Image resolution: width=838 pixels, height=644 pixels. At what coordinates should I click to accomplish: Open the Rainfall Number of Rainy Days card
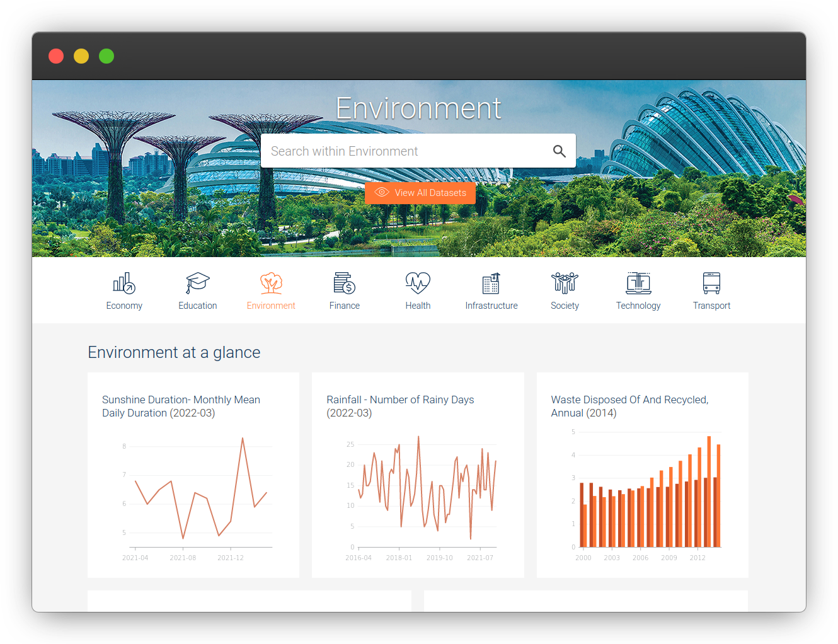point(418,474)
